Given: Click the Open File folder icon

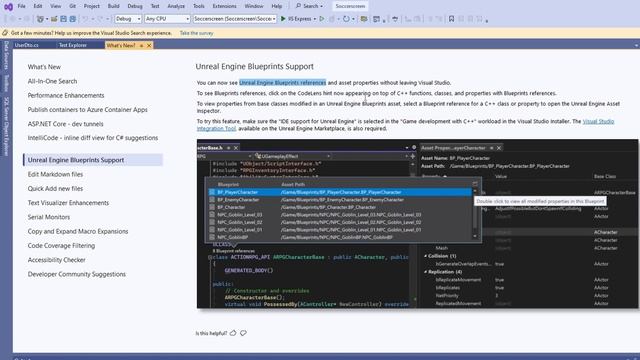Looking at the screenshot, I should [x=54, y=19].
